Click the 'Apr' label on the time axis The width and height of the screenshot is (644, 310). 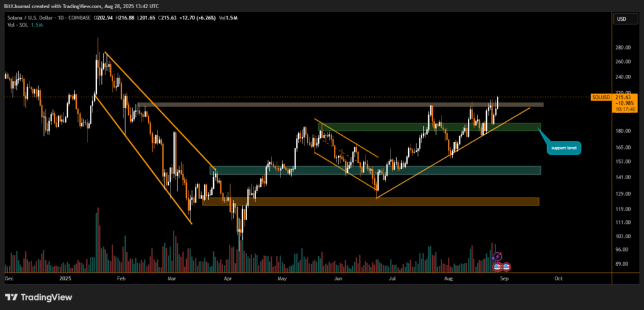coord(228,277)
